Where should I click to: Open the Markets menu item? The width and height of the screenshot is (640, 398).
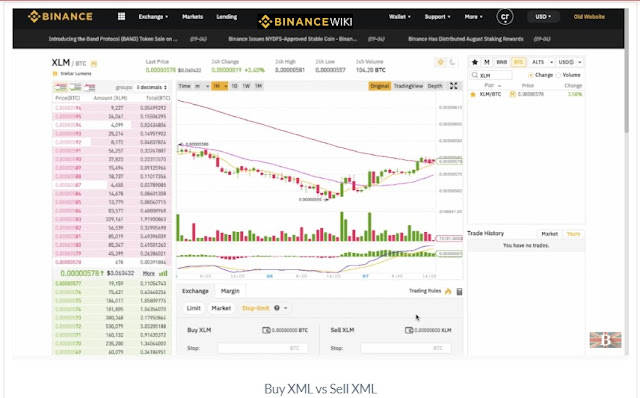[192, 17]
